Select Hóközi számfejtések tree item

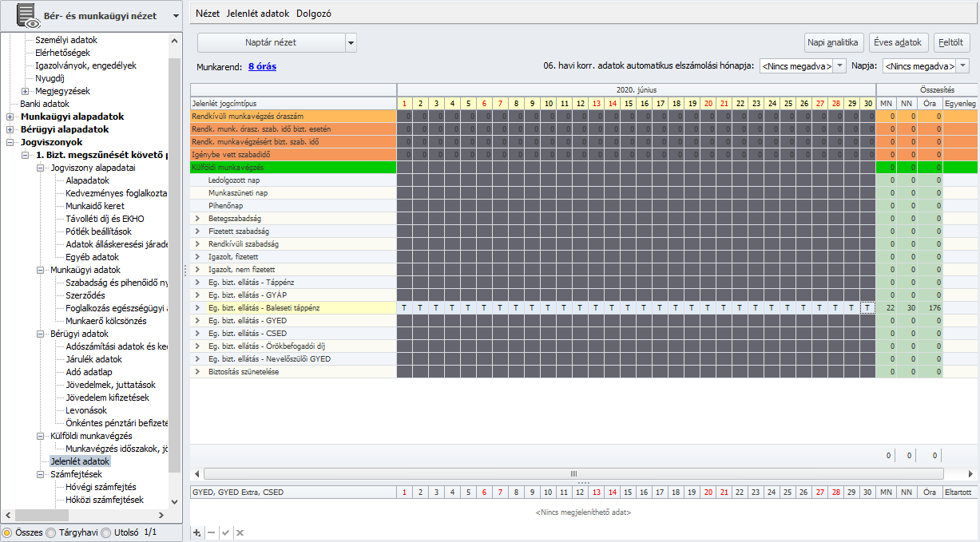[x=105, y=500]
